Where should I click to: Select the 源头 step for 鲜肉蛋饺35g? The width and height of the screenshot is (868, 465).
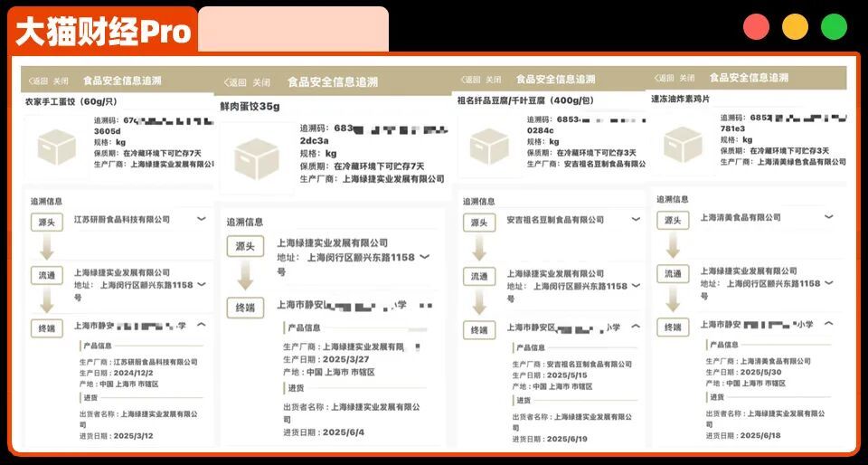(x=245, y=246)
